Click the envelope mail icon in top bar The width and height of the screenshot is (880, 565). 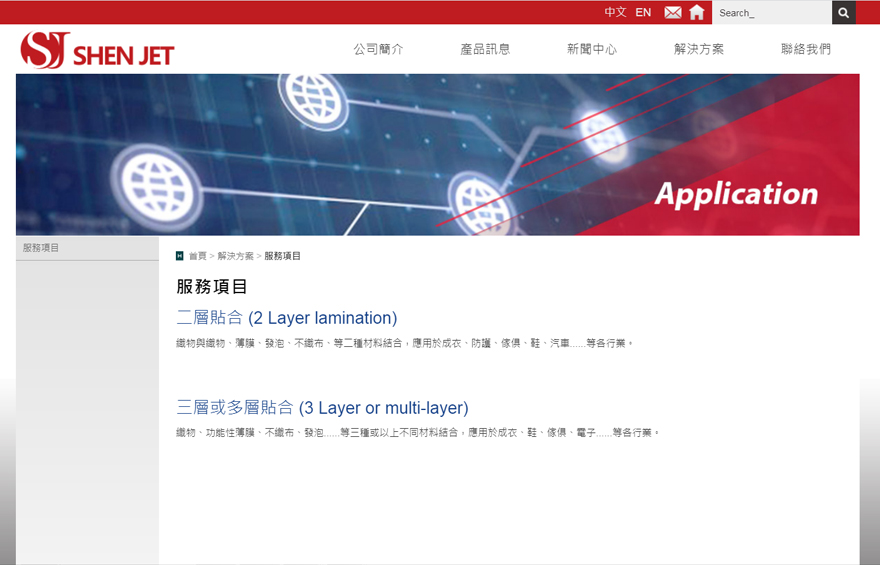(673, 13)
